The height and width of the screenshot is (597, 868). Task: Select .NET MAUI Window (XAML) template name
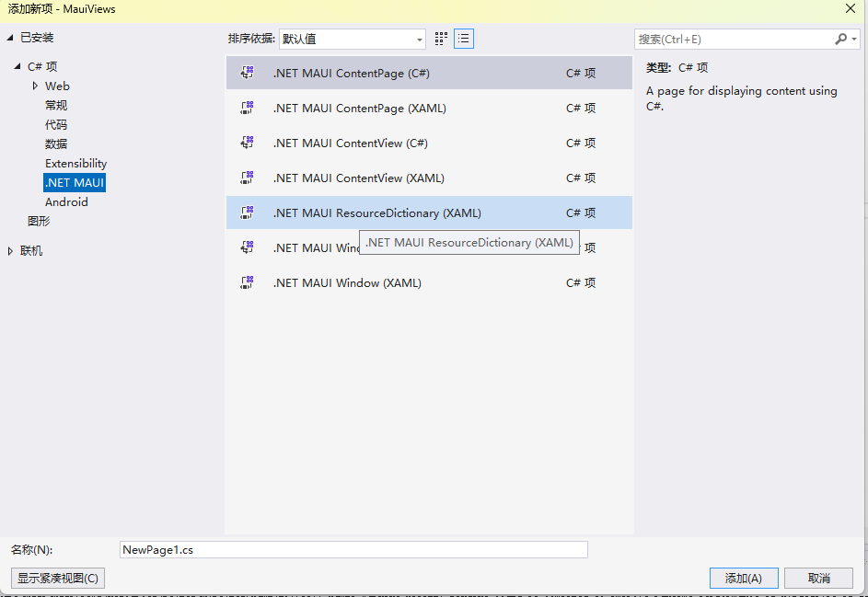(347, 282)
